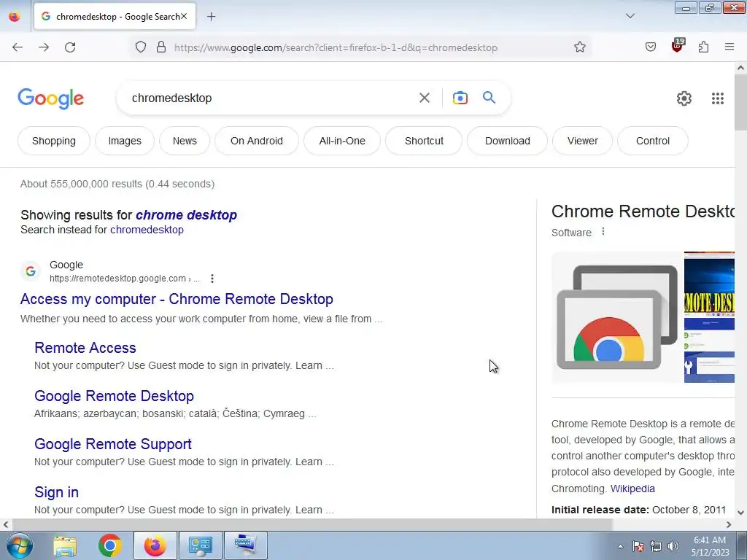Image resolution: width=747 pixels, height=560 pixels.
Task: Click the horizontal scrollbar thumb
Action: (312, 524)
